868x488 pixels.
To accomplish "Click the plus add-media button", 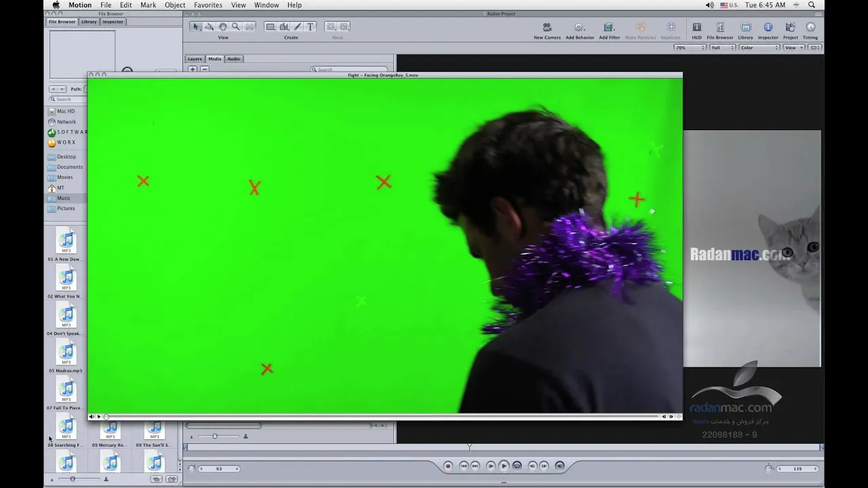I will point(193,69).
